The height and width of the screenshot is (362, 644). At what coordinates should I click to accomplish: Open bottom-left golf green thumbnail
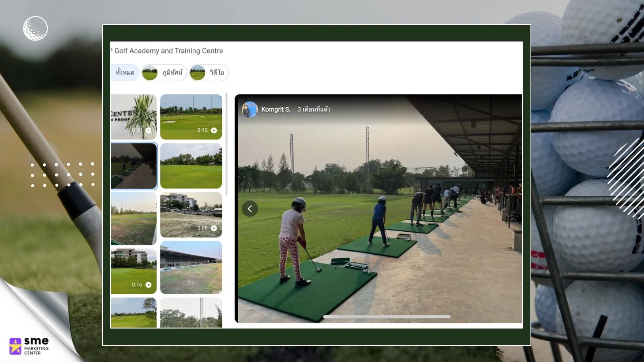pos(134,313)
